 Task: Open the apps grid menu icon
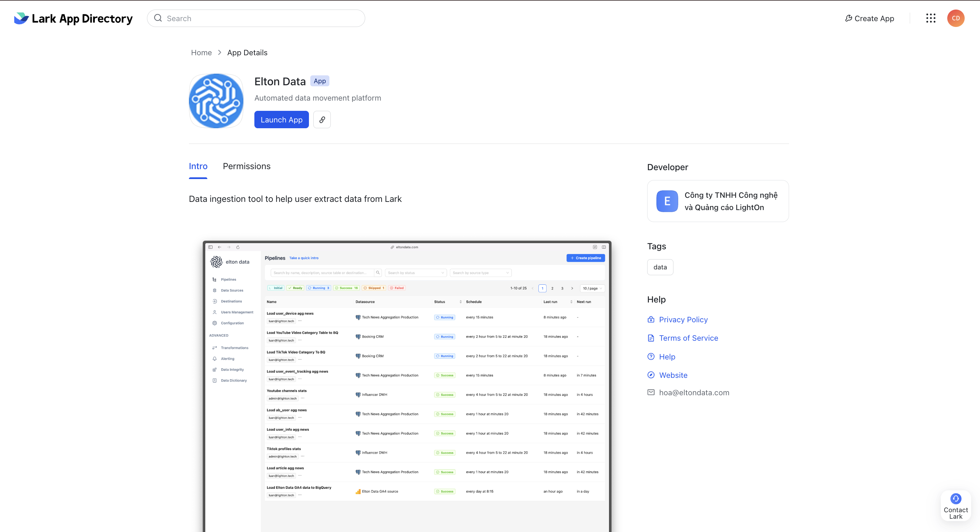point(931,18)
